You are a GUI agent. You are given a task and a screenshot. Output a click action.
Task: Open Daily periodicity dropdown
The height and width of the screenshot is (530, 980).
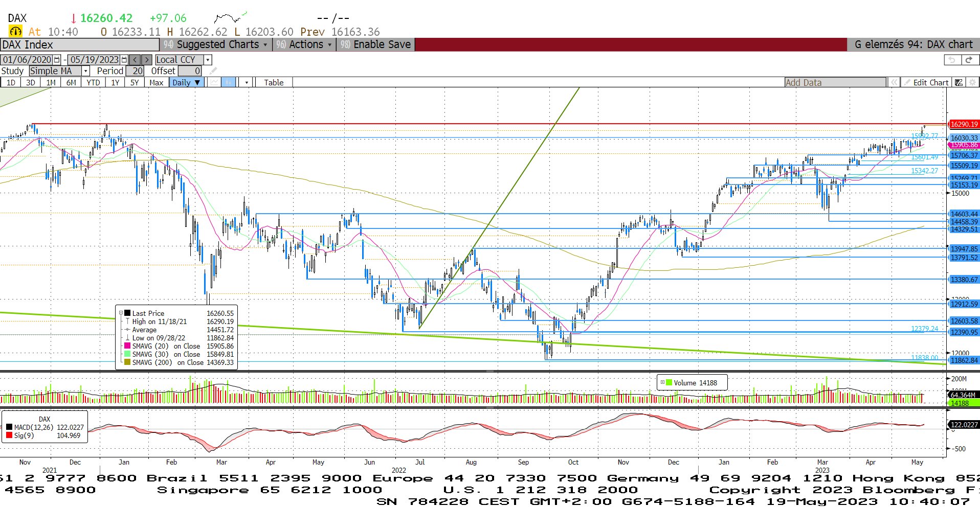(187, 82)
